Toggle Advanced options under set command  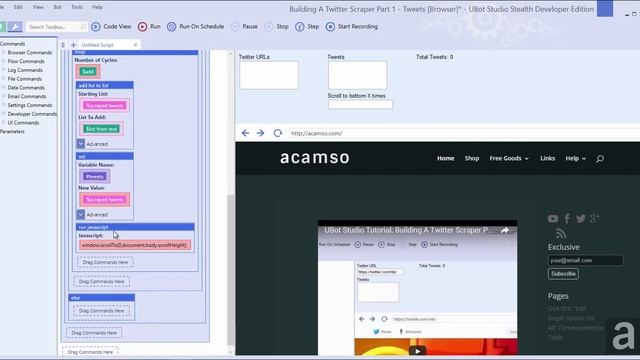[80, 214]
